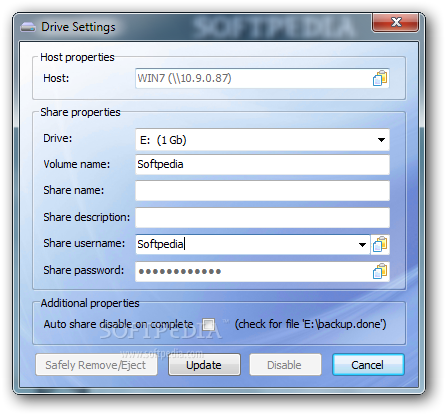The width and height of the screenshot is (446, 415).
Task: Click the "Auto share disable on complete" label
Action: coord(118,324)
